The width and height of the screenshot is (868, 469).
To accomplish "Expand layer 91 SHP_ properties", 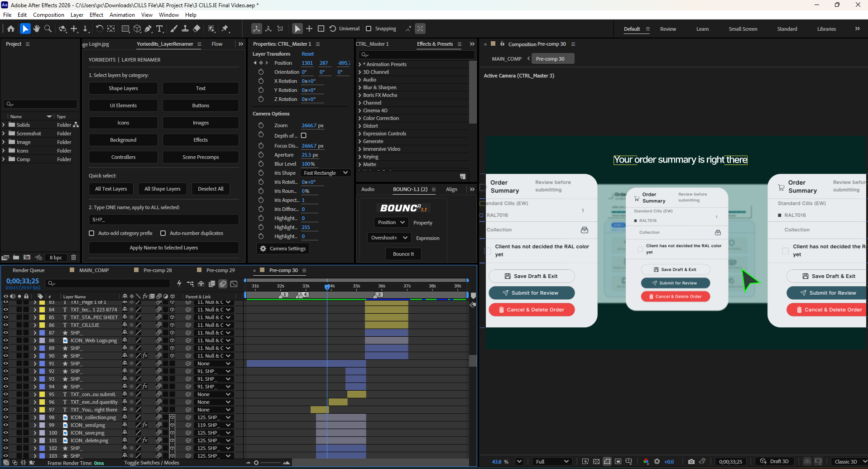I will click(x=35, y=364).
